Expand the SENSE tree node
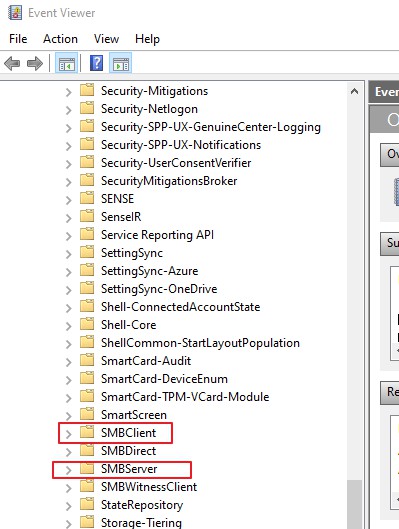 [68, 200]
